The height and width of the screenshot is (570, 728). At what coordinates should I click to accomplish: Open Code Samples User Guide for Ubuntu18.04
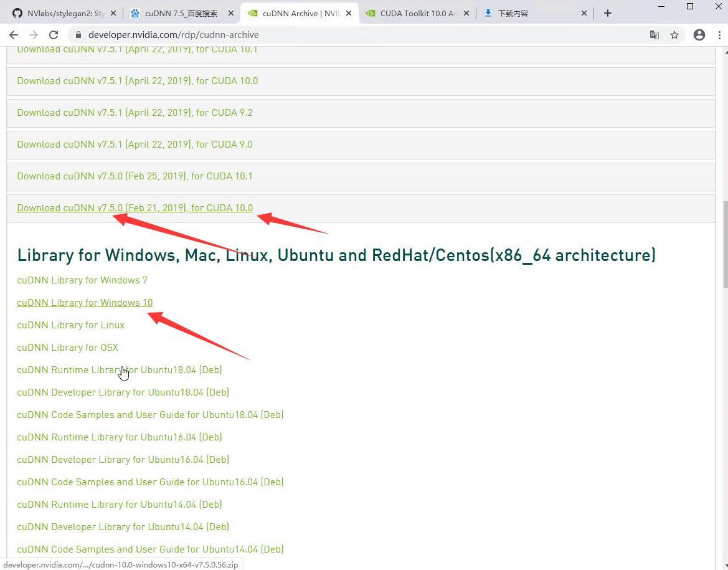click(151, 414)
